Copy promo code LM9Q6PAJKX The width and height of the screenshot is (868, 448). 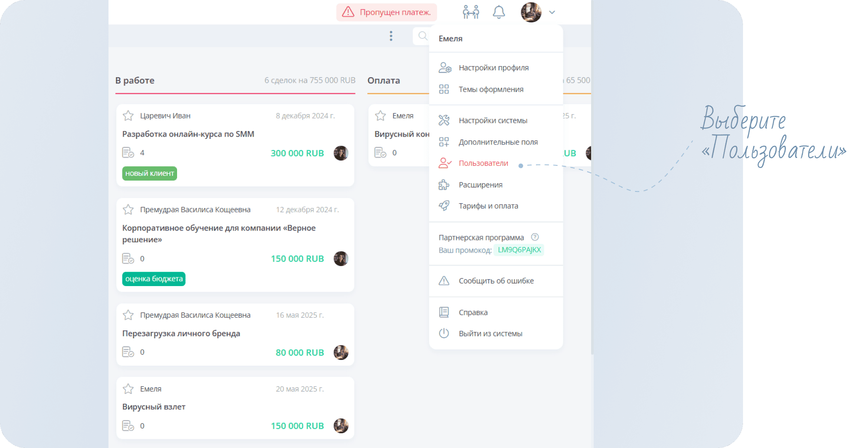[x=519, y=250]
